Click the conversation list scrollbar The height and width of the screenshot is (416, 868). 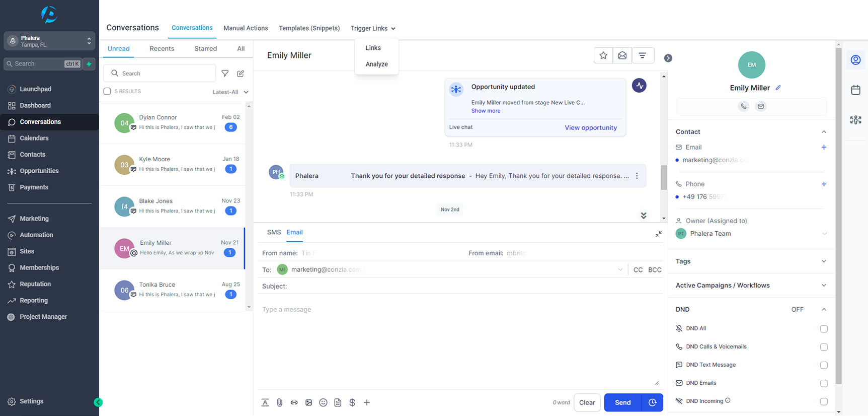(249, 206)
